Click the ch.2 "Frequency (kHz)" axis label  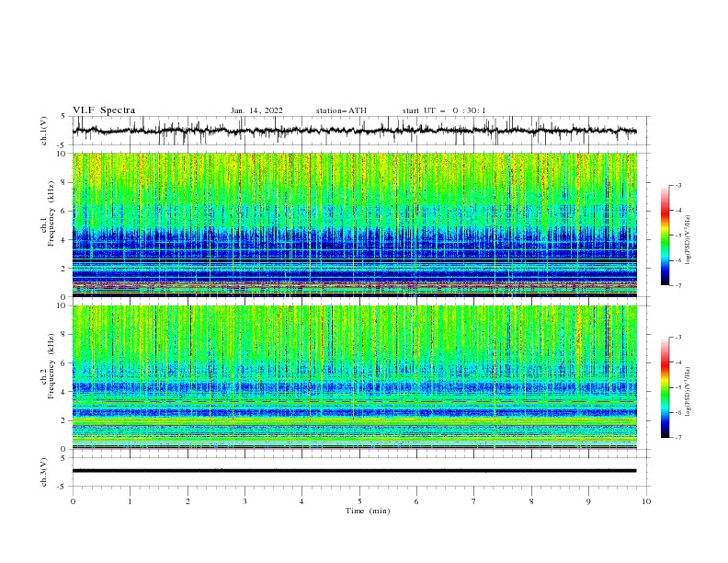tap(51, 366)
